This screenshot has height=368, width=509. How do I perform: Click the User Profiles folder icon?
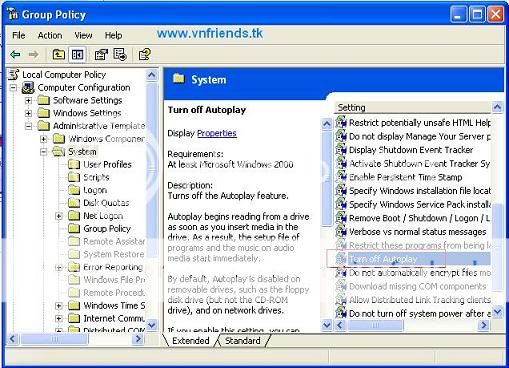(74, 164)
